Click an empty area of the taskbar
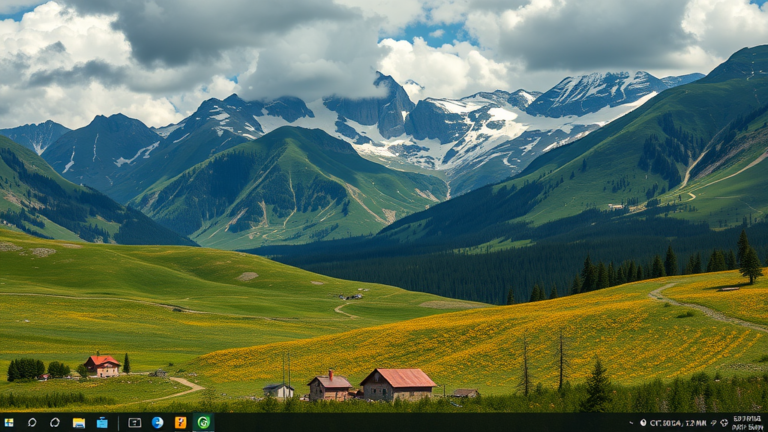Image resolution: width=768 pixels, height=432 pixels. (420, 423)
